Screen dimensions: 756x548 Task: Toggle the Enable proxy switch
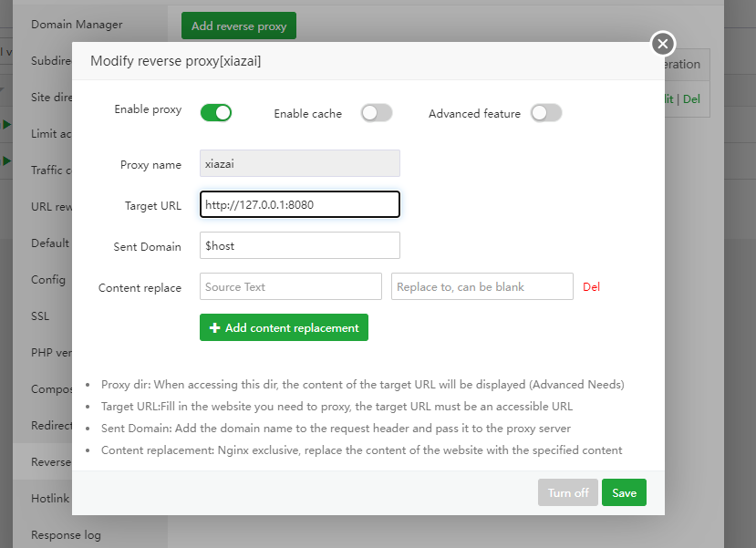click(x=216, y=112)
